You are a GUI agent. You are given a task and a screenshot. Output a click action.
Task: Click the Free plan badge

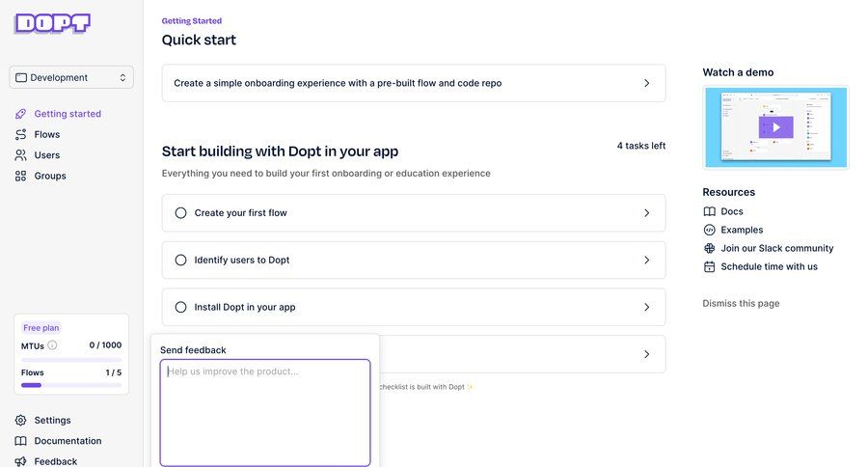click(41, 327)
